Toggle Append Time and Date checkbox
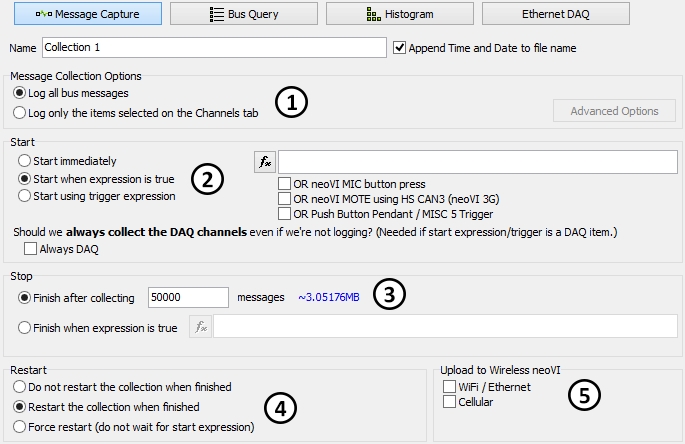 [x=401, y=47]
